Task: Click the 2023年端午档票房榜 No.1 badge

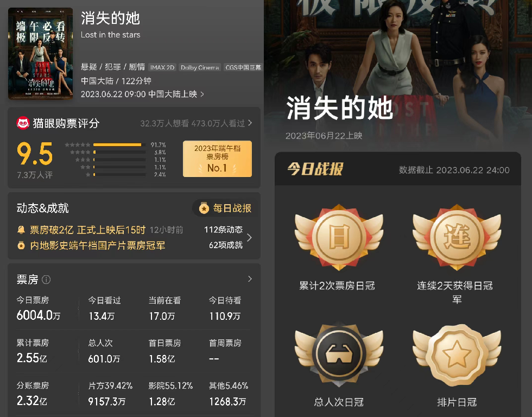Action: coord(217,159)
